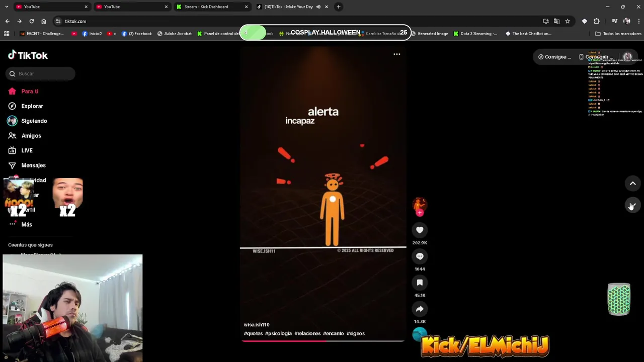Go to next video arrow
Image resolution: width=644 pixels, height=362 pixels.
[x=632, y=205]
